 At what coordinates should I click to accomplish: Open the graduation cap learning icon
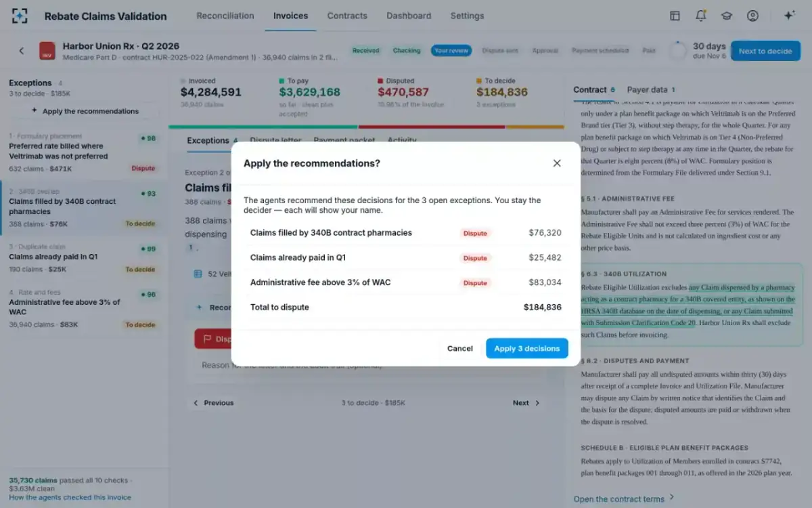(727, 16)
